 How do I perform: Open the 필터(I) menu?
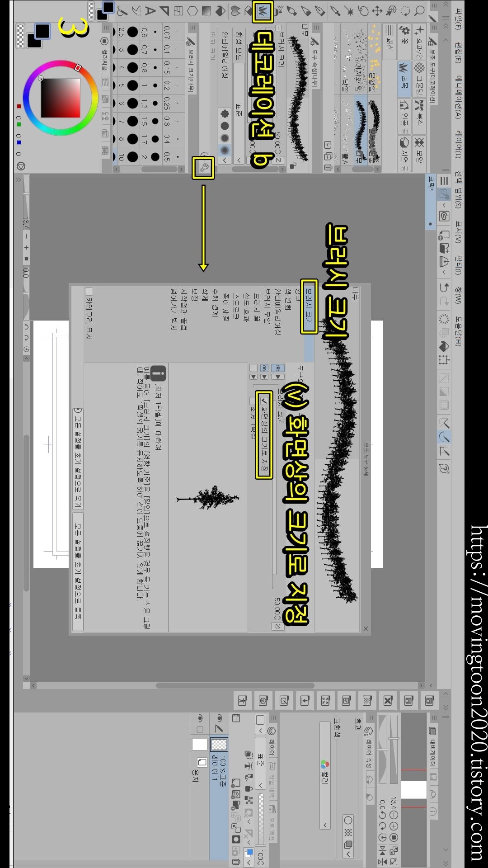pos(459,265)
